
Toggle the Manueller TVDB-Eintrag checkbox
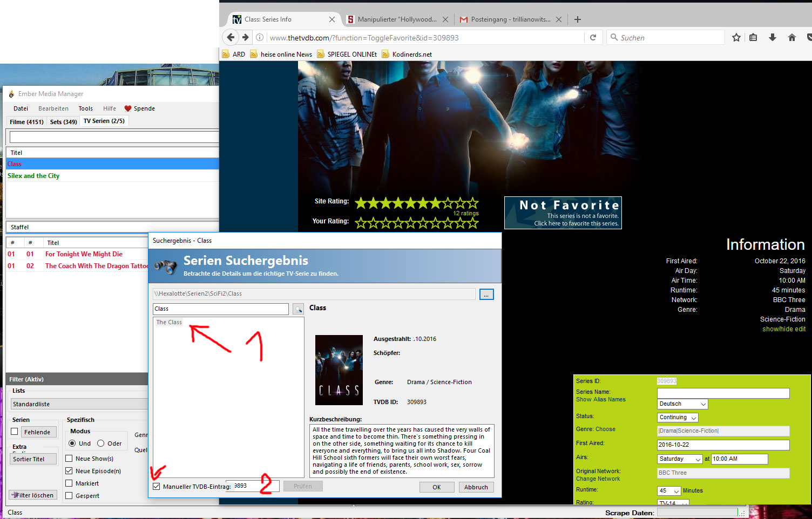click(157, 487)
